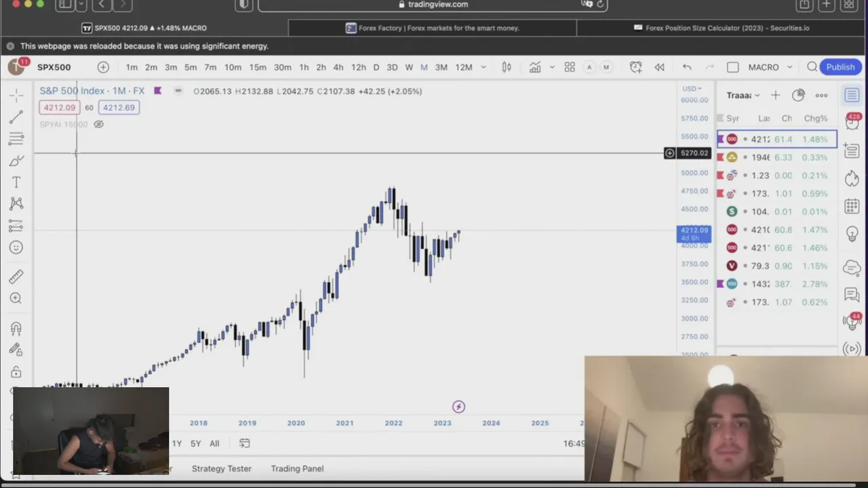Open the Hotlists flame icon

(852, 178)
